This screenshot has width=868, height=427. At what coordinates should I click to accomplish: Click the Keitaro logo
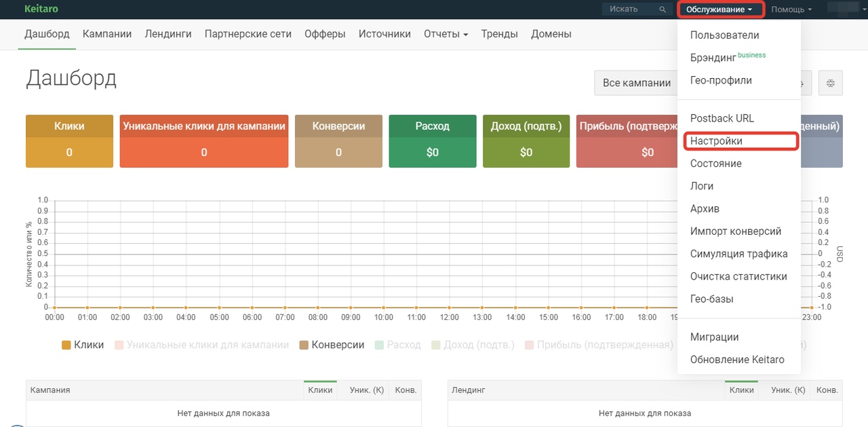41,9
